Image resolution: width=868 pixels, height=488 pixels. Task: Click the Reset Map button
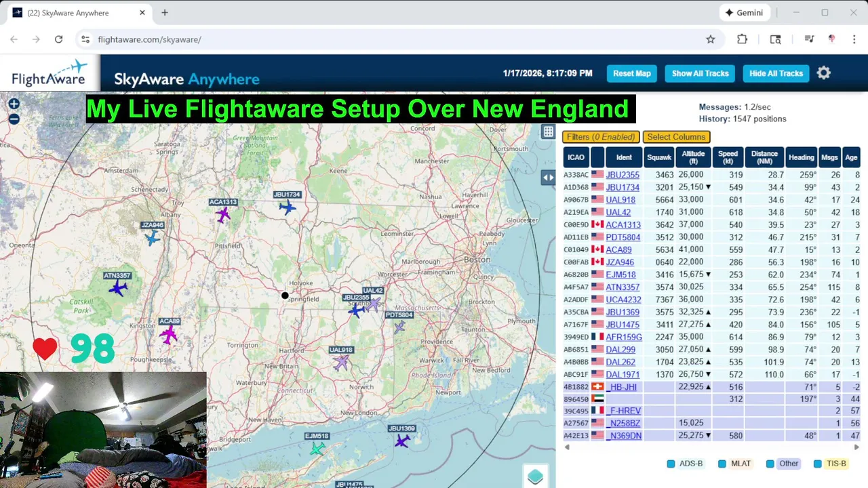(632, 73)
